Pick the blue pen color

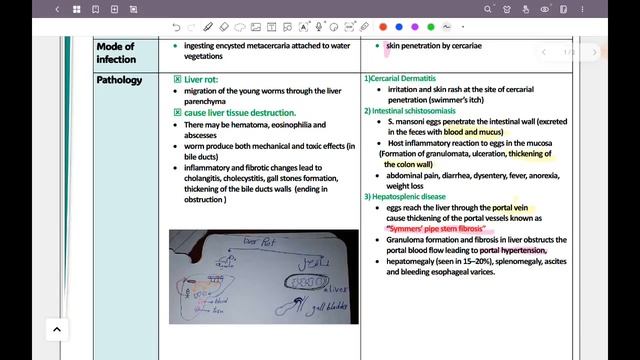tap(399, 27)
